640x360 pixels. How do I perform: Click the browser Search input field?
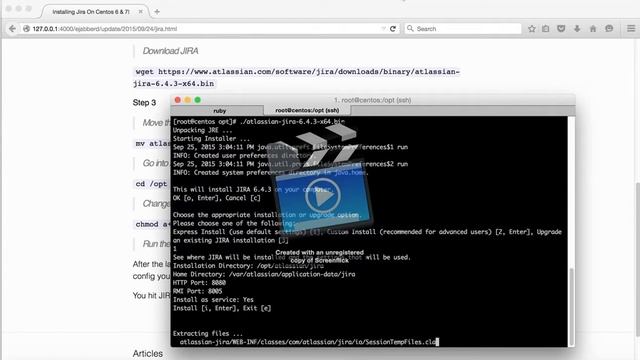(x=463, y=29)
